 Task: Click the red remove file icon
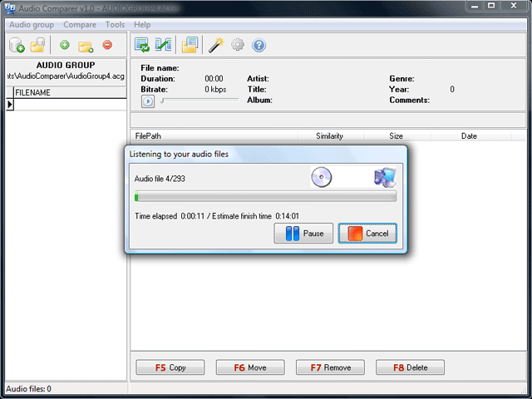(x=107, y=44)
